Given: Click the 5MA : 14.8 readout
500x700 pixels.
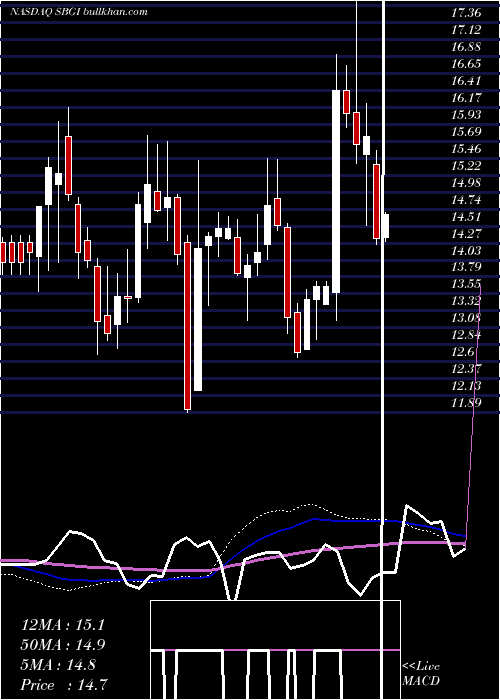Looking at the screenshot, I should coord(58,666).
